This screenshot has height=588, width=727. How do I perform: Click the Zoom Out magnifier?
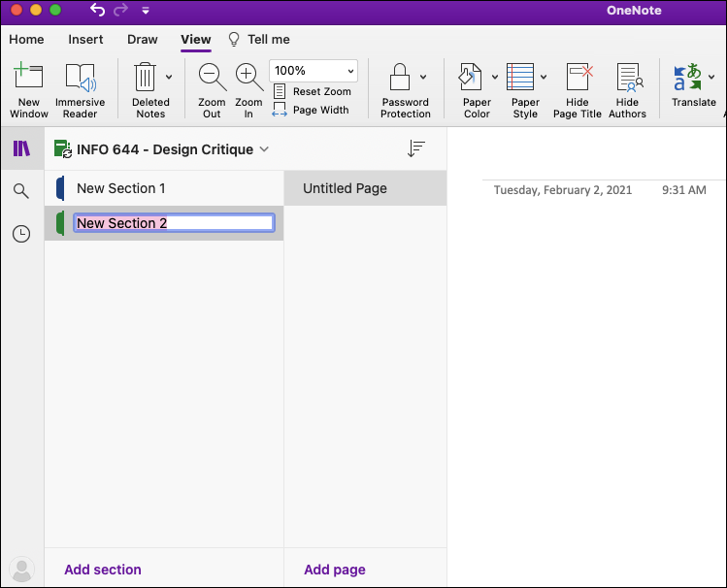(212, 77)
